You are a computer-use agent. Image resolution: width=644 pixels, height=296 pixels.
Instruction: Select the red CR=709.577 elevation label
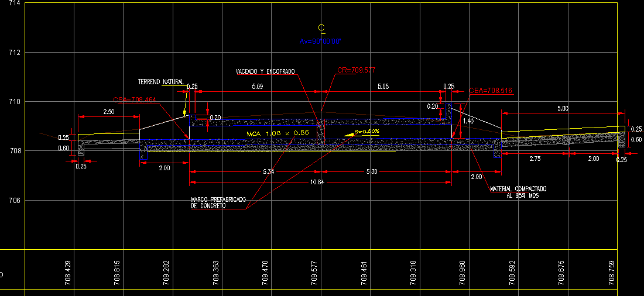pyautogui.click(x=356, y=70)
